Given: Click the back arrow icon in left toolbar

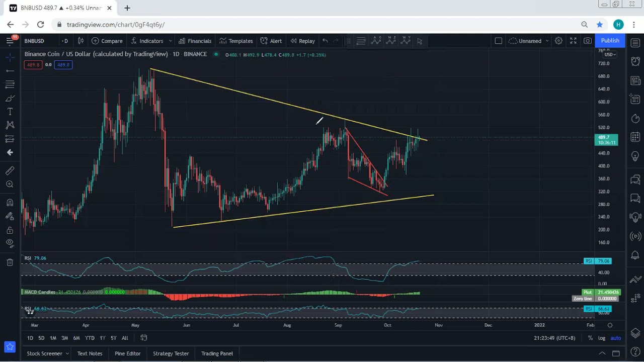Looking at the screenshot, I should (x=10, y=152).
